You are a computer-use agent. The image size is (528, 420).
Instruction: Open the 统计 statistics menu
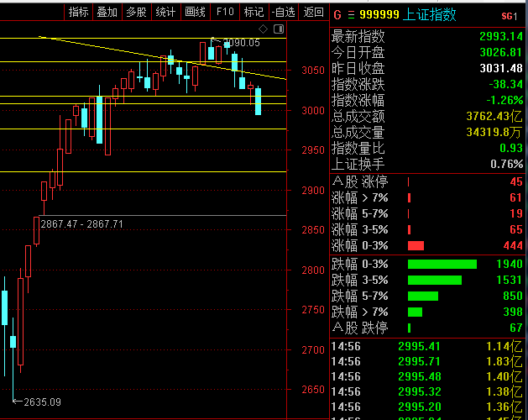point(165,12)
